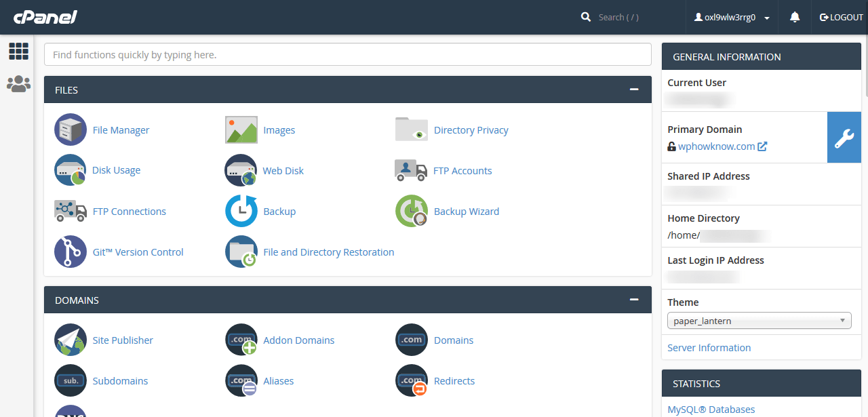Visit the wphowknow.com primary domain link
This screenshot has height=417, width=868.
pos(717,146)
